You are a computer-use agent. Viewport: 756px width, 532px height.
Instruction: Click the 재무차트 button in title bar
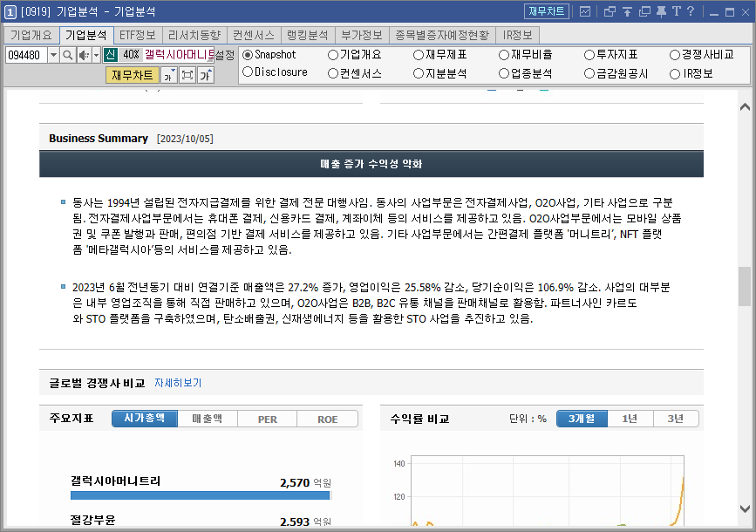[x=546, y=11]
